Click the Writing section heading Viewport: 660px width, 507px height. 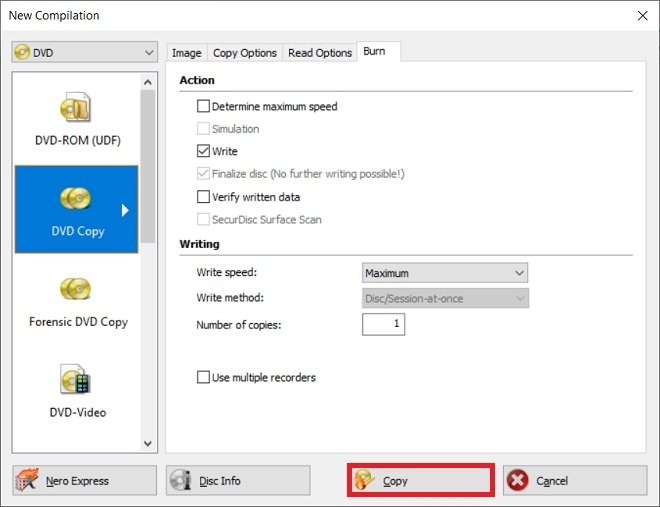pos(200,244)
